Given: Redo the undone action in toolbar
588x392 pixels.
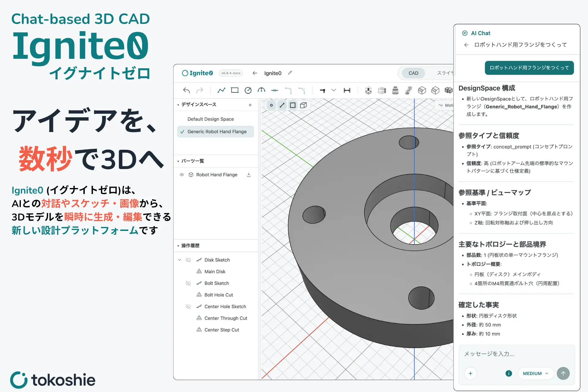Looking at the screenshot, I should (200, 90).
